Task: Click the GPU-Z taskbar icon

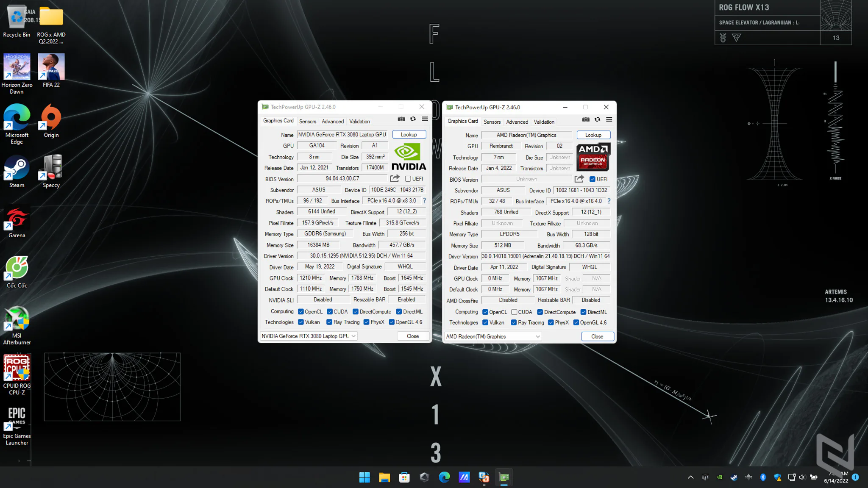Action: (504, 477)
